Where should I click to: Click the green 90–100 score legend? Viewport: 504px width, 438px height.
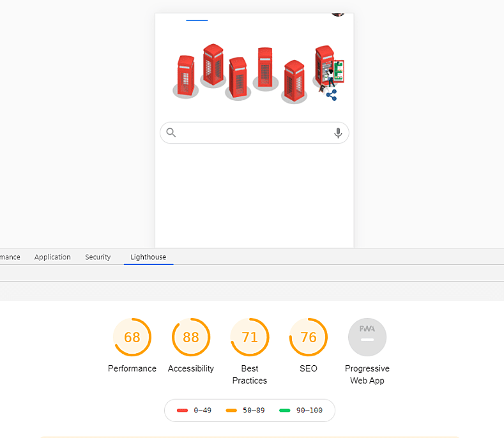(301, 411)
